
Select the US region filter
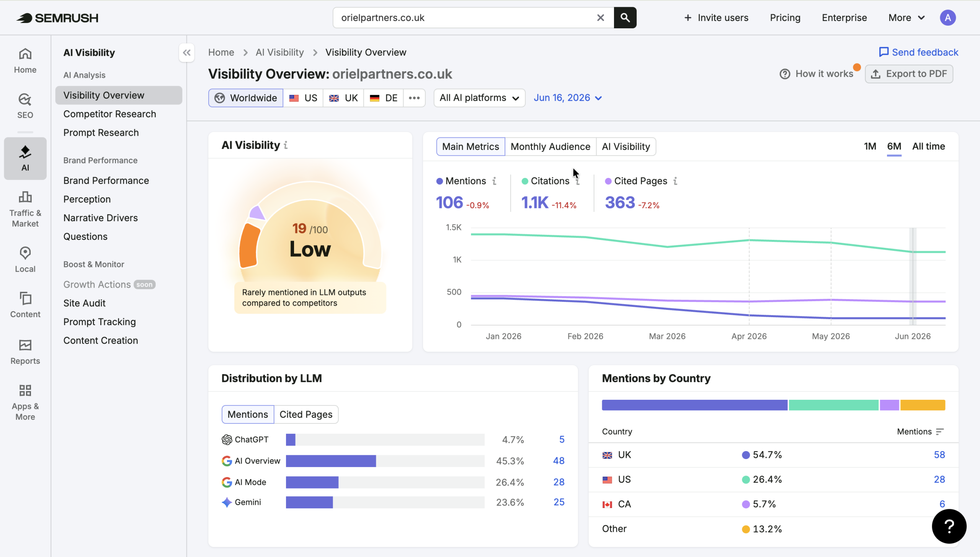[x=303, y=98]
